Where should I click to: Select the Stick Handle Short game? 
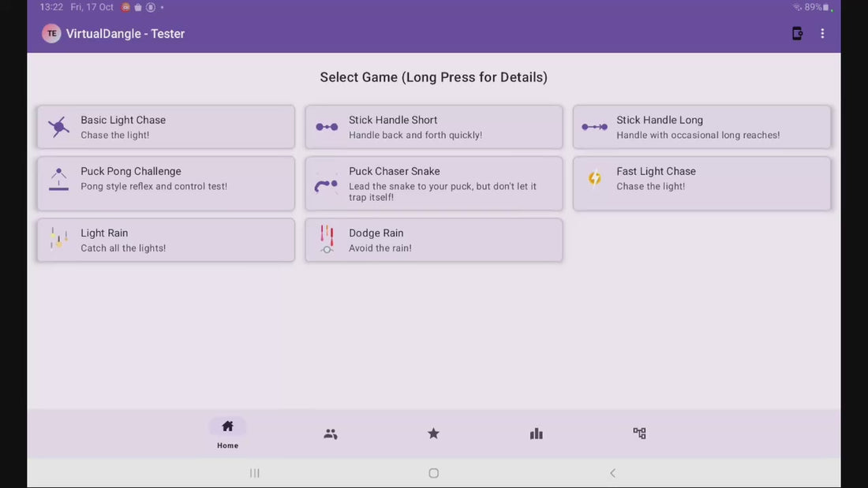click(x=434, y=127)
